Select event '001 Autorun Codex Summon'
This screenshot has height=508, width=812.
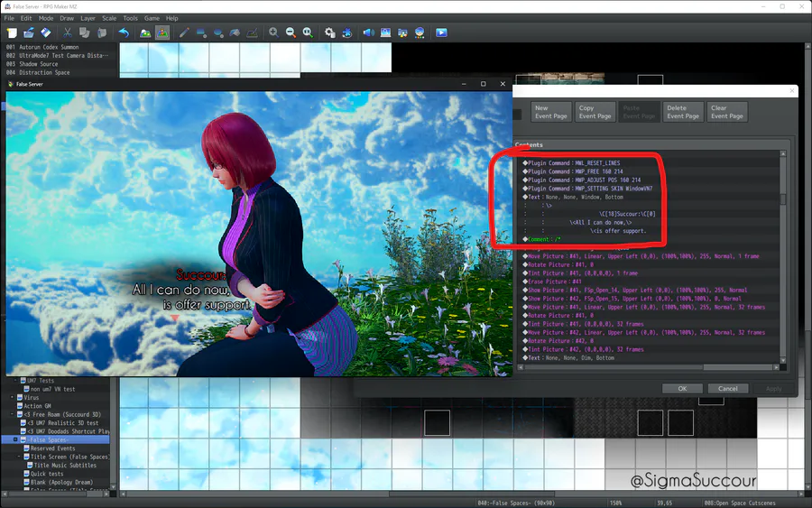(x=42, y=47)
